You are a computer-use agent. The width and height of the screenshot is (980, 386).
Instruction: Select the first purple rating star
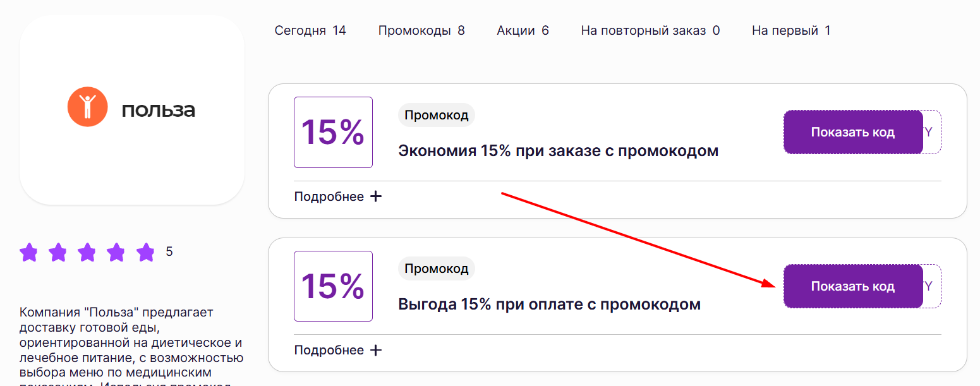(29, 252)
